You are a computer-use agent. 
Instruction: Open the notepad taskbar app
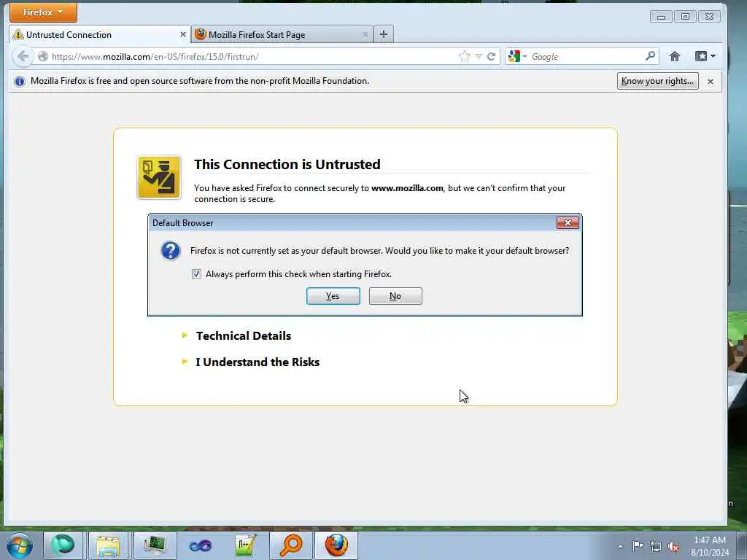(x=246, y=545)
